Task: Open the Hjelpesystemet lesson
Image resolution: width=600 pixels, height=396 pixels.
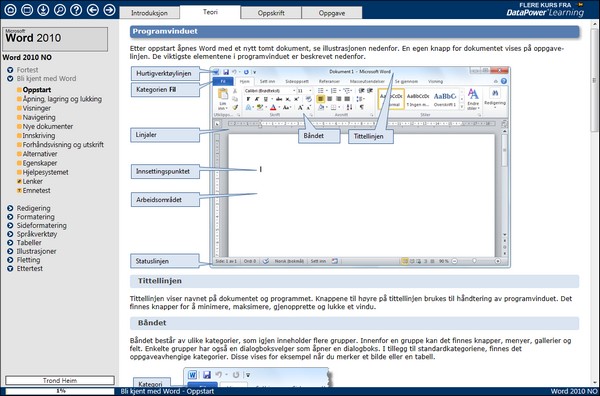Action: pyautogui.click(x=46, y=172)
